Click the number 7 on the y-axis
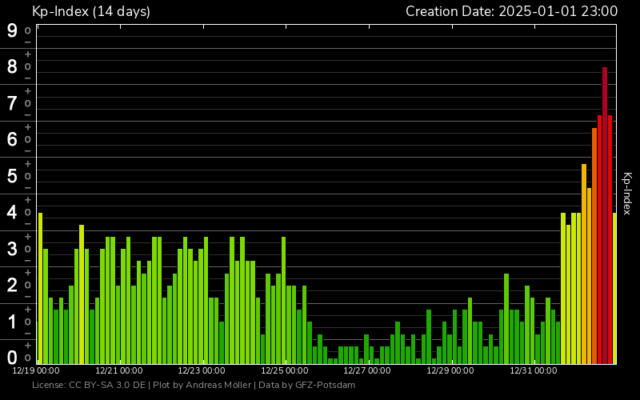Screen dimensions: 640x400 [x=12, y=103]
